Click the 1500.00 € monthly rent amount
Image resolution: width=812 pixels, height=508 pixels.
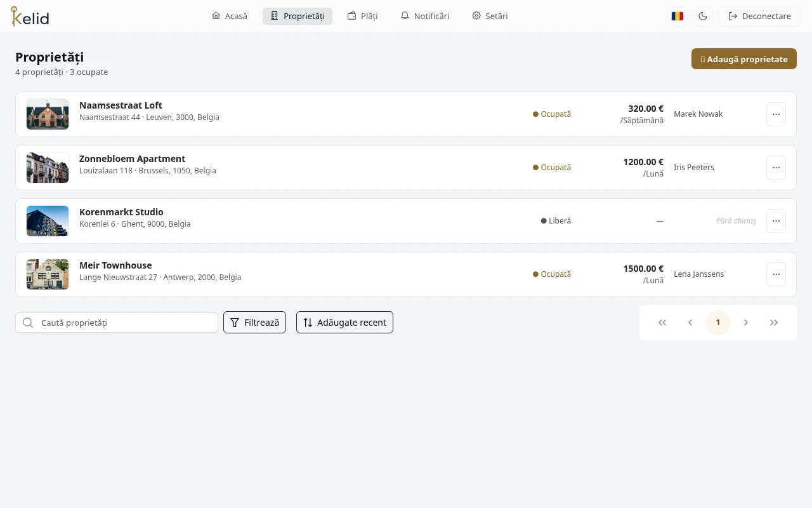coord(643,269)
